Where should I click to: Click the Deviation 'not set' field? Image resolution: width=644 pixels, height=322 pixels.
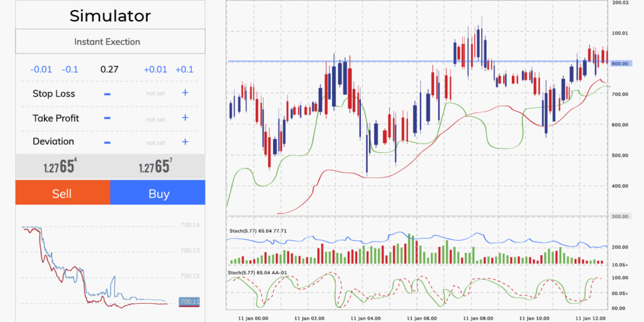pyautogui.click(x=155, y=143)
